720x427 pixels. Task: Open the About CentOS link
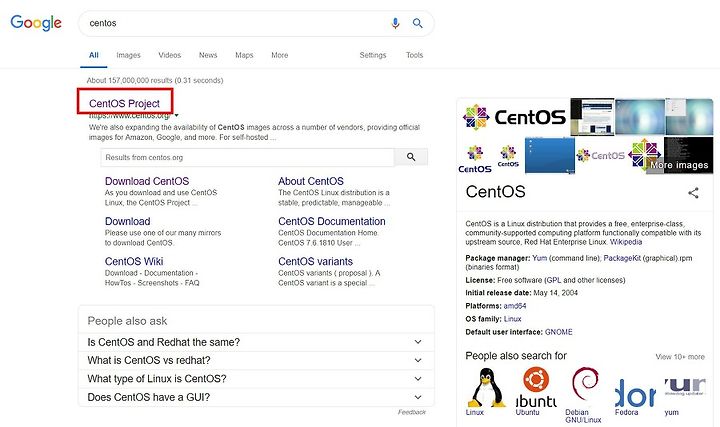click(311, 181)
